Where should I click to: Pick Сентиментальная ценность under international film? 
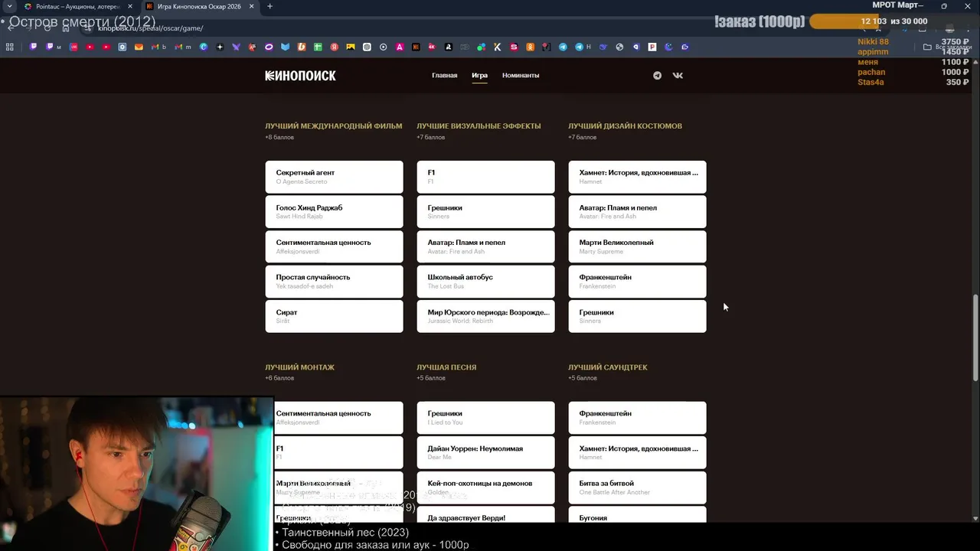click(x=334, y=246)
